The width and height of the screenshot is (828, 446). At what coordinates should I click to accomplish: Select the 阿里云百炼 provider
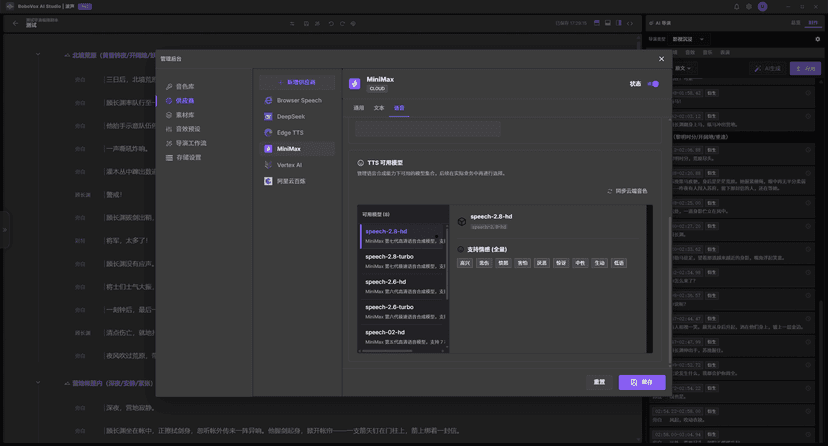coord(291,181)
